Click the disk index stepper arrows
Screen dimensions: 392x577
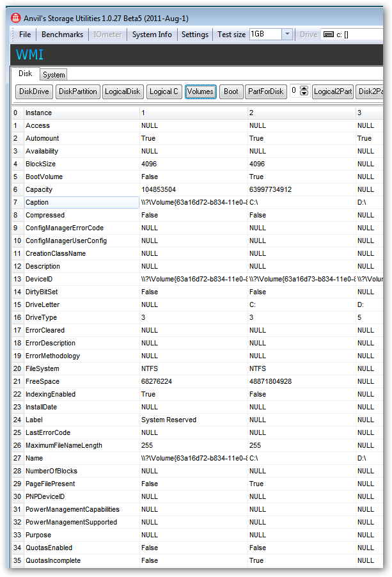pyautogui.click(x=304, y=91)
